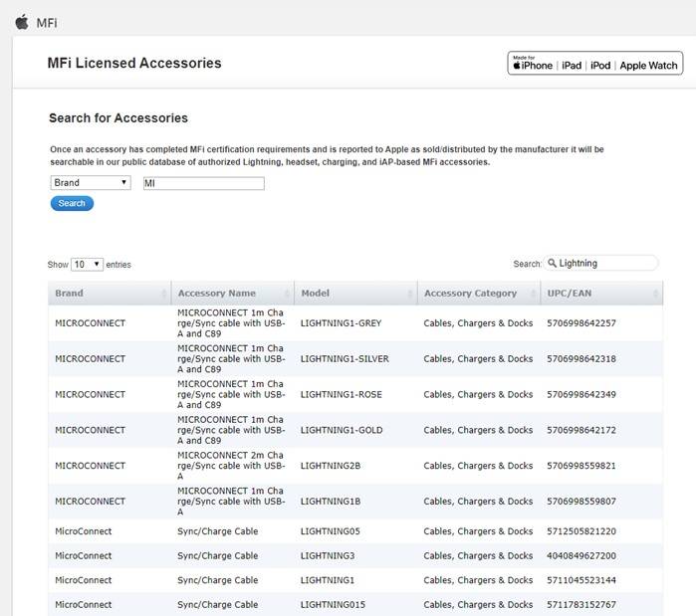Click UPC value 5711783152767

point(581,604)
